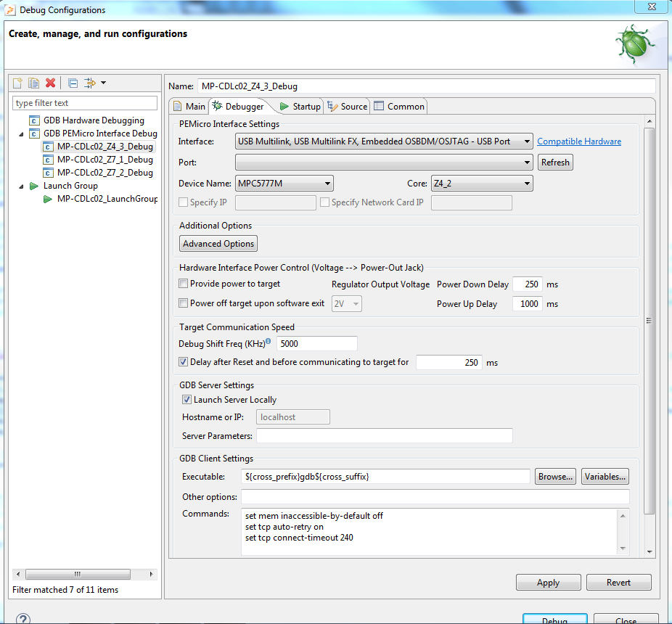
Task: Click icon beside MP-CDLc02_Z7_1_Debug entry
Action: click(48, 160)
